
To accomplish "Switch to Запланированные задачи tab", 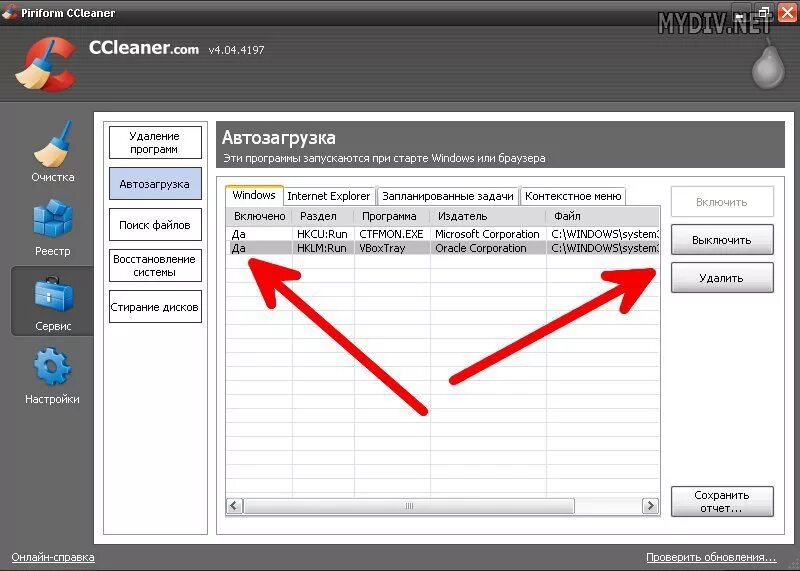I will (447, 196).
